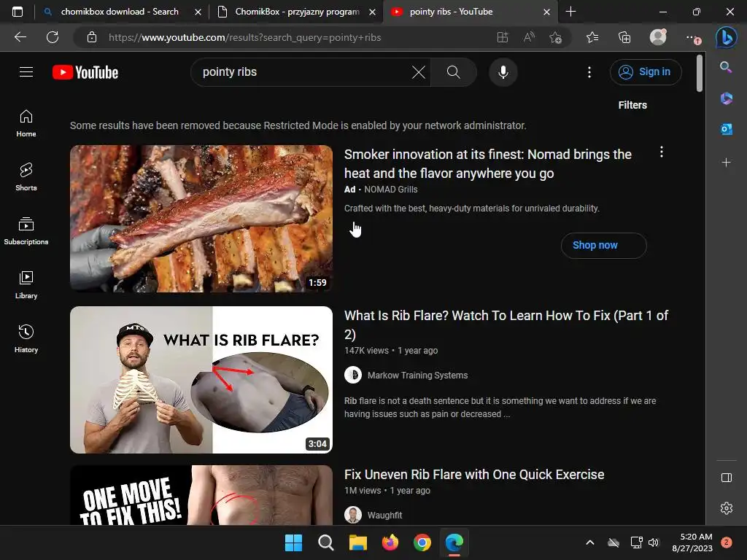Click What Is Rib Flare video title
Image resolution: width=747 pixels, height=560 pixels.
506,324
